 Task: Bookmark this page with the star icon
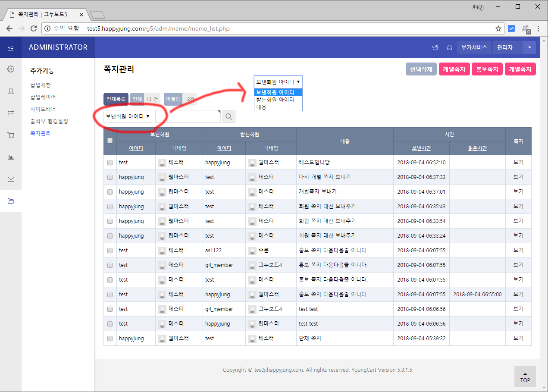pyautogui.click(x=498, y=29)
